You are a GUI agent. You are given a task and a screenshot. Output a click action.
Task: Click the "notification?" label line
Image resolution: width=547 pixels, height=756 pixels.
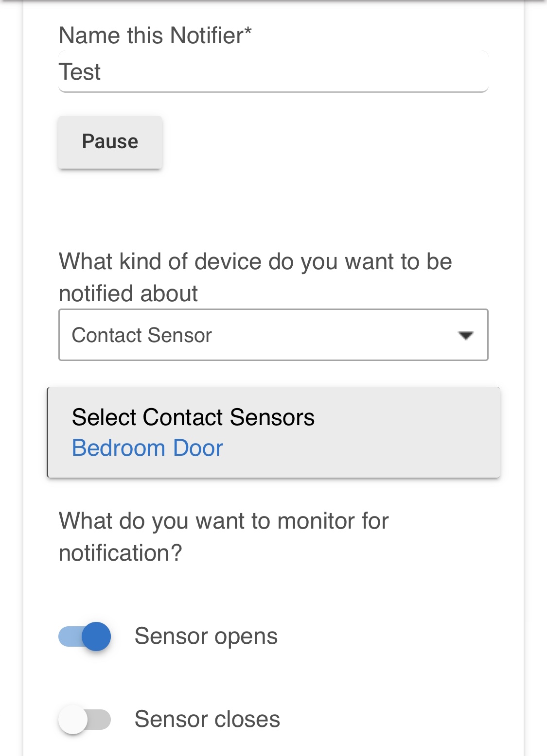120,553
